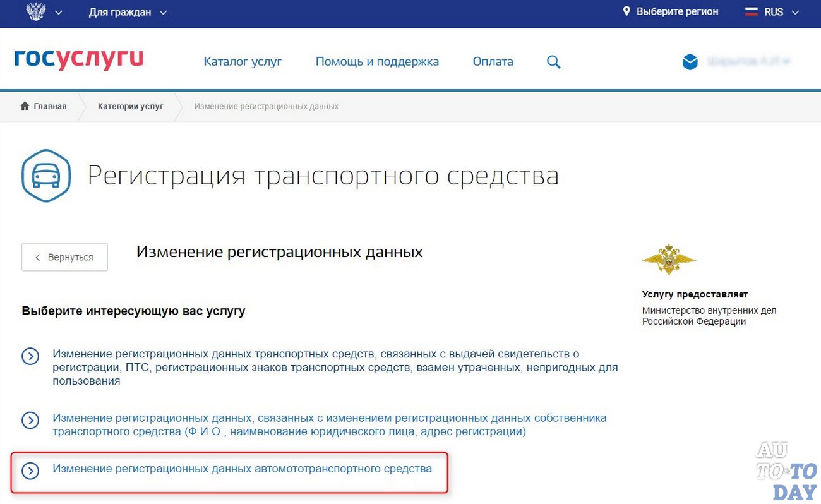Image resolution: width=821 pixels, height=504 pixels.
Task: Click the blue mailbox notifications icon
Action: click(690, 62)
